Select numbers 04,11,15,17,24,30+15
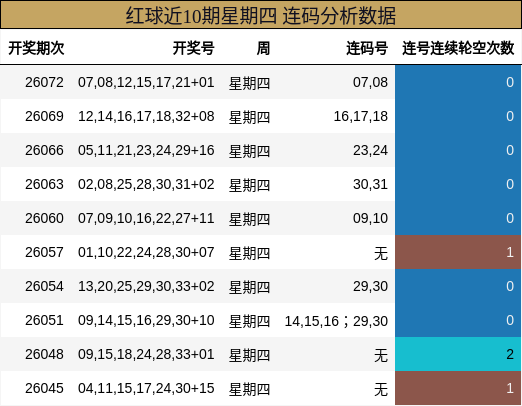This screenshot has width=522, height=406. click(146, 388)
